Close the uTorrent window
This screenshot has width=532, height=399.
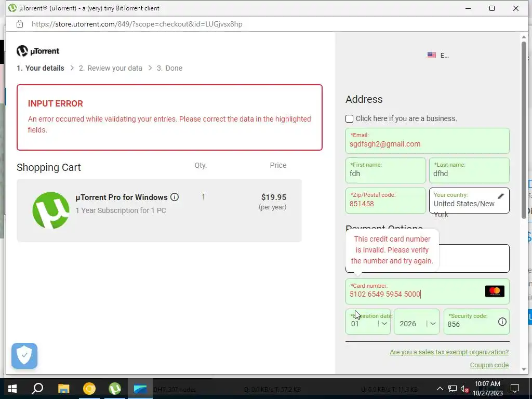point(516,8)
